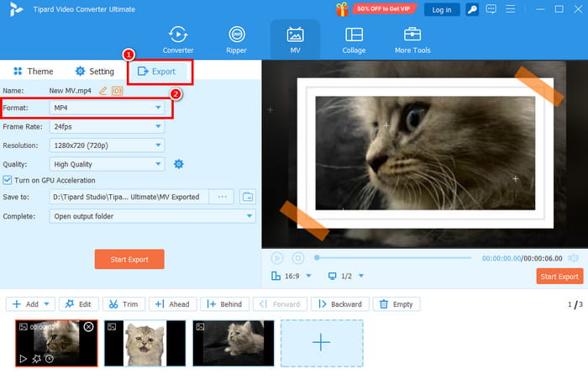Viewport: 588px width, 380px height.
Task: Open the register key icon
Action: point(472,9)
